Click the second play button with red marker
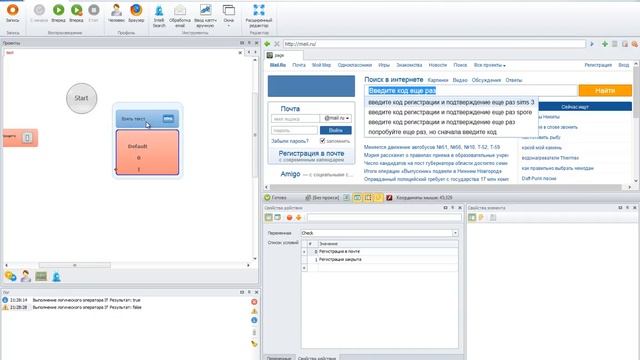Viewport: 640px width, 360px height. pos(76,13)
